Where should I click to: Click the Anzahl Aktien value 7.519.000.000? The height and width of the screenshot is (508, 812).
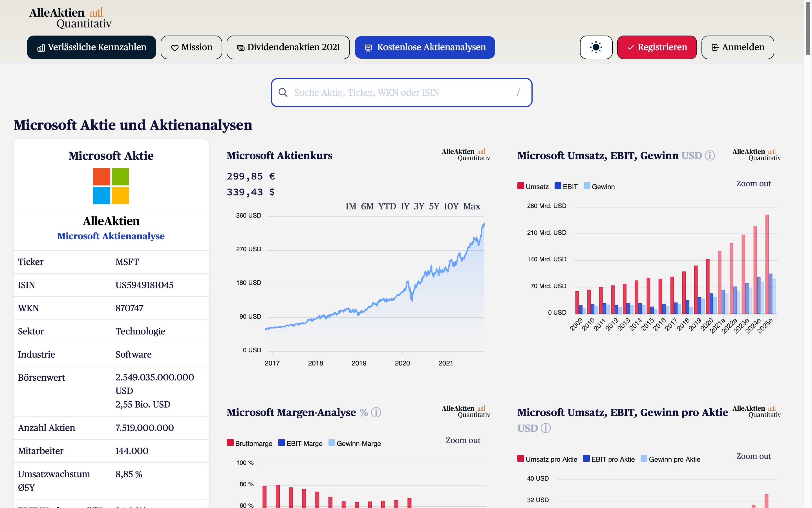point(144,428)
